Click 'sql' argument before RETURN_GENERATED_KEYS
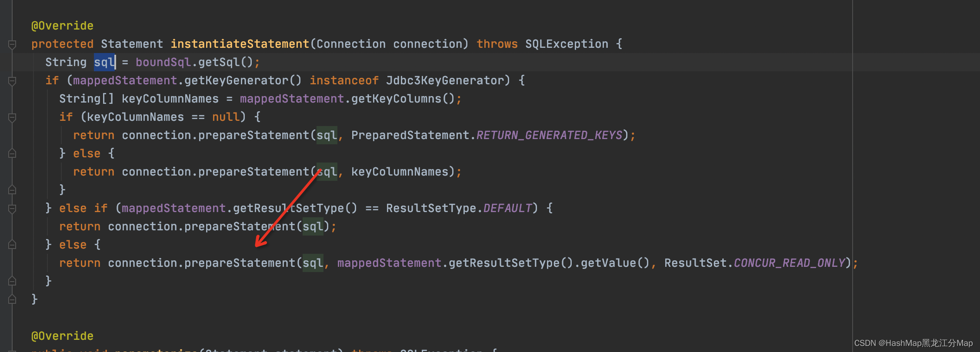The image size is (980, 352). (327, 135)
